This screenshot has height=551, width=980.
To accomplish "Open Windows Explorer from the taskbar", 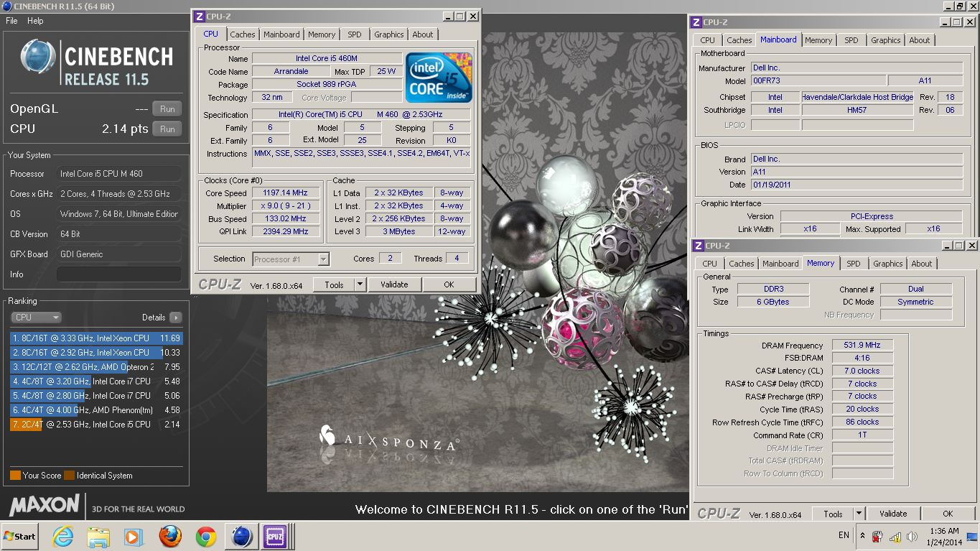I will (98, 536).
